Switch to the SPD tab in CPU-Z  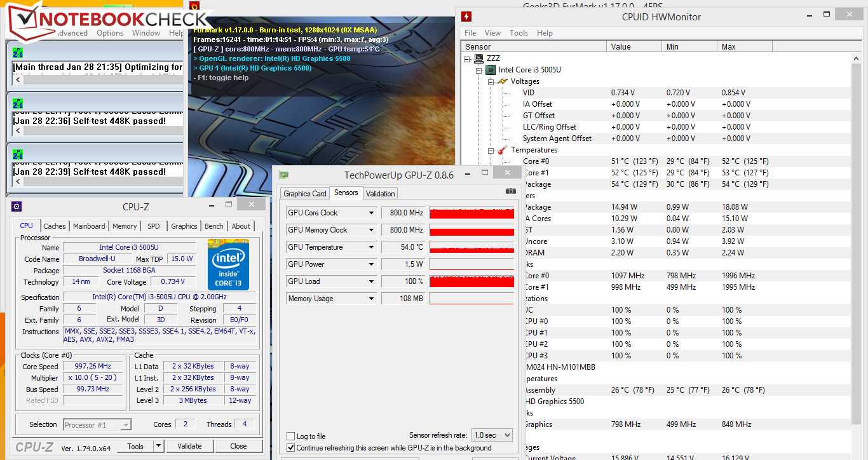pyautogui.click(x=154, y=226)
